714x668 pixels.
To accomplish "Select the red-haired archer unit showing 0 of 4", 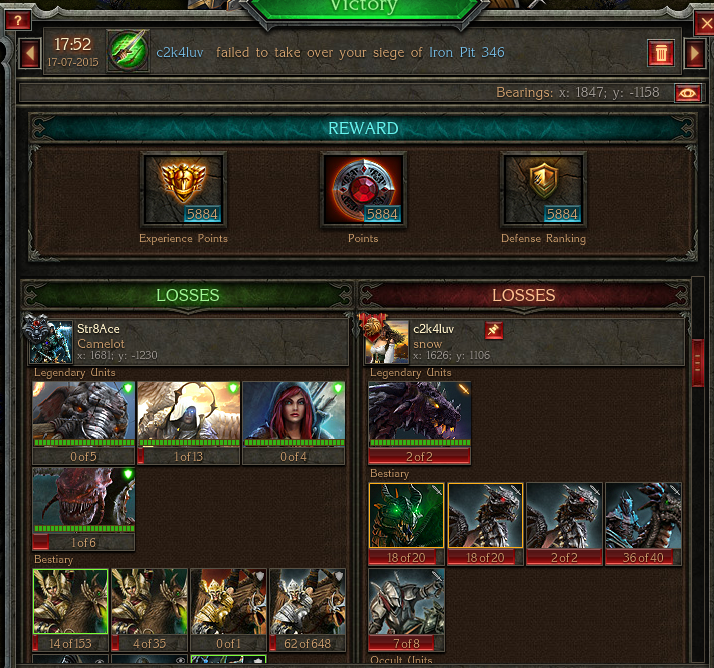I will (x=294, y=423).
